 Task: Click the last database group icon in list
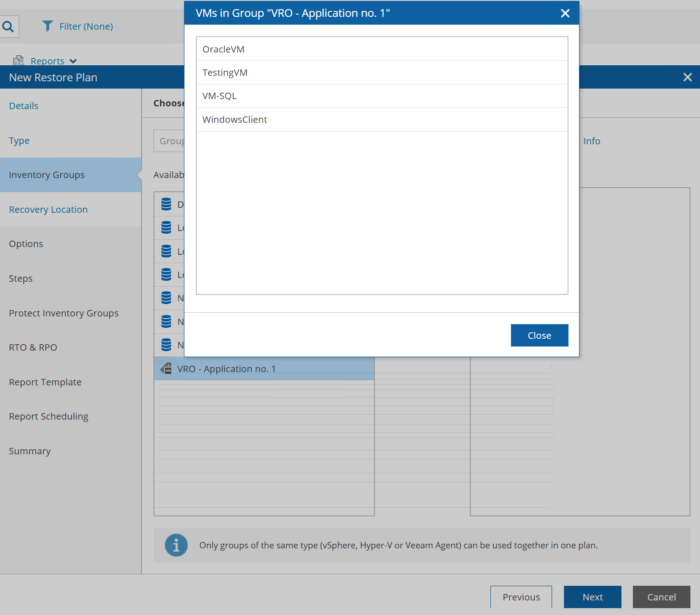(x=166, y=345)
